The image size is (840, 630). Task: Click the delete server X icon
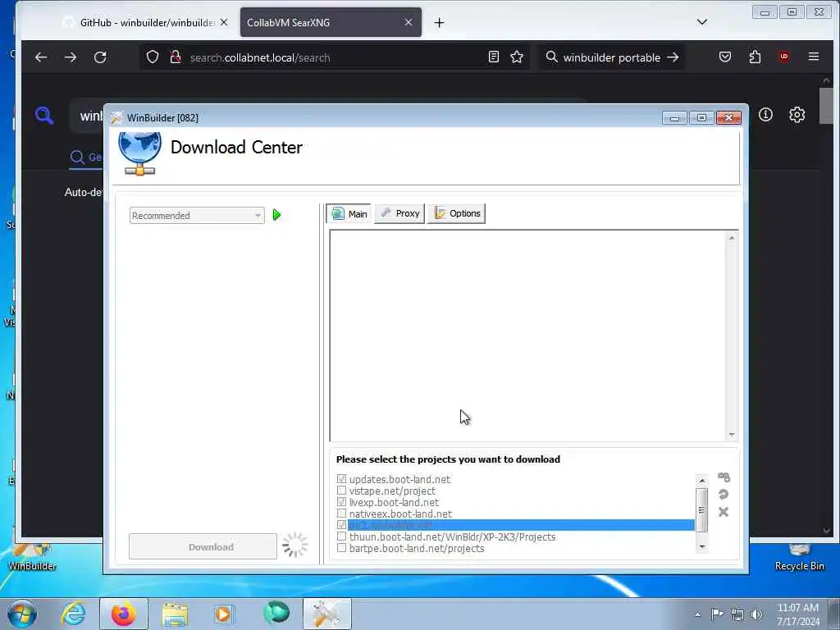(x=724, y=512)
